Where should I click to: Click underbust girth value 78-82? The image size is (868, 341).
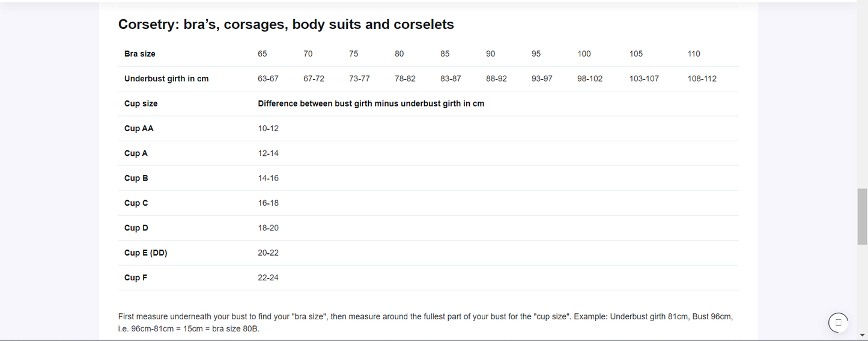405,79
